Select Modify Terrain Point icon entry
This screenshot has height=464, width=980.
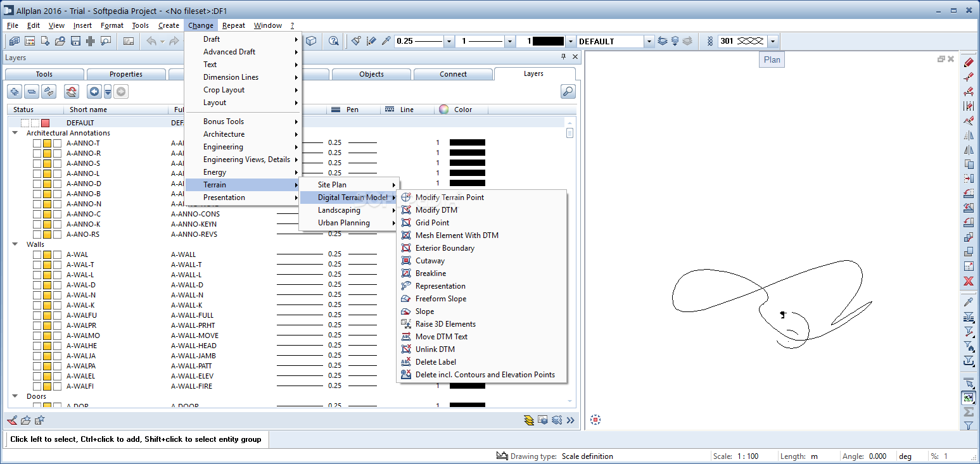click(x=406, y=198)
